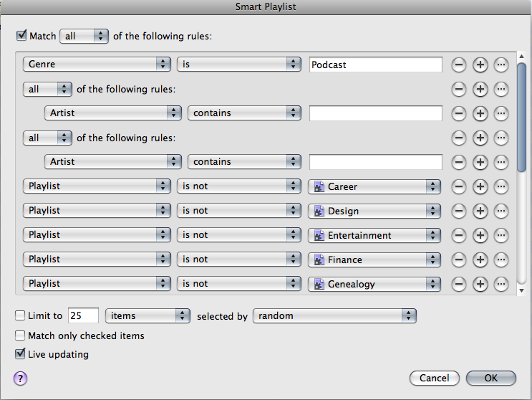
Task: Disable the Live updating checkbox
Action: click(21, 354)
